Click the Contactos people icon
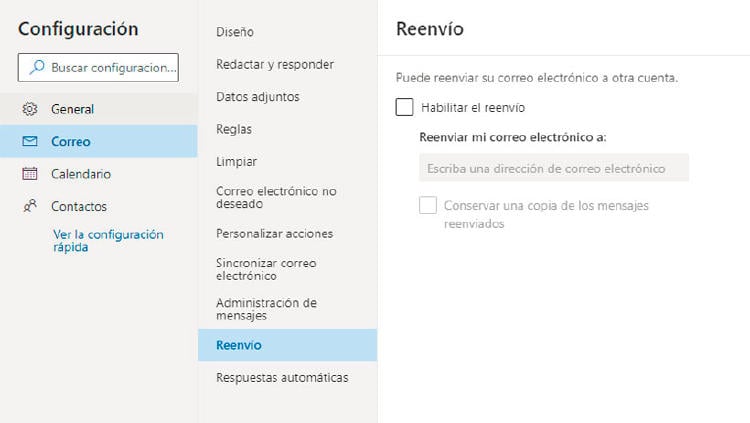This screenshot has width=750, height=423. pos(30,206)
